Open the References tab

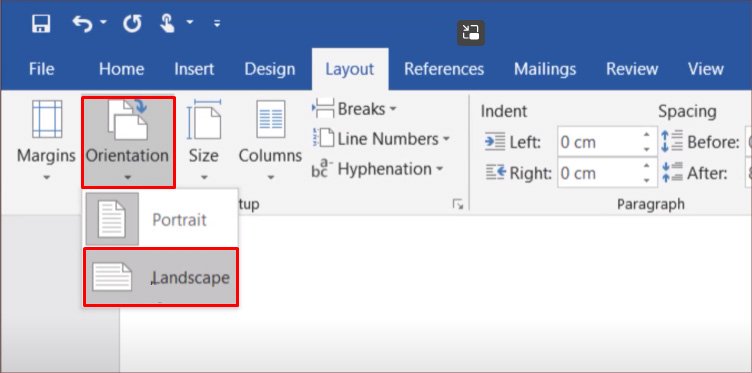[x=444, y=69]
